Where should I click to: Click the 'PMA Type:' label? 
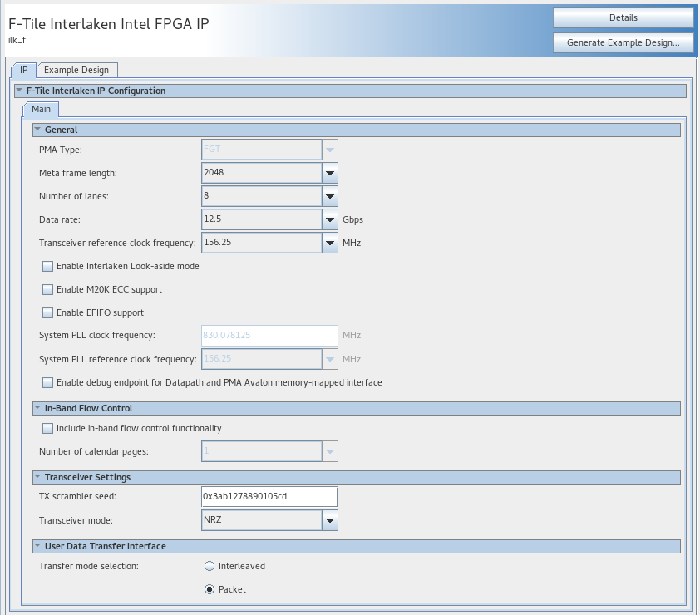click(x=60, y=150)
